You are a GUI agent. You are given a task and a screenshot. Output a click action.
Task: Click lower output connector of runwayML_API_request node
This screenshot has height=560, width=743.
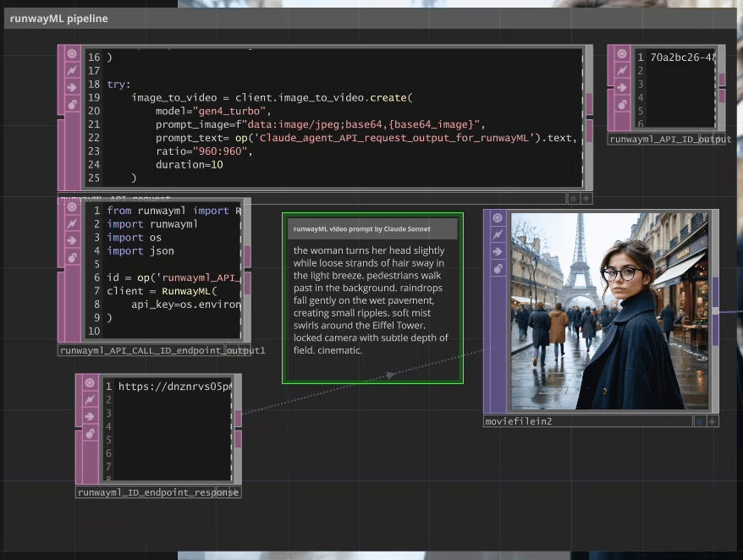tap(590, 131)
